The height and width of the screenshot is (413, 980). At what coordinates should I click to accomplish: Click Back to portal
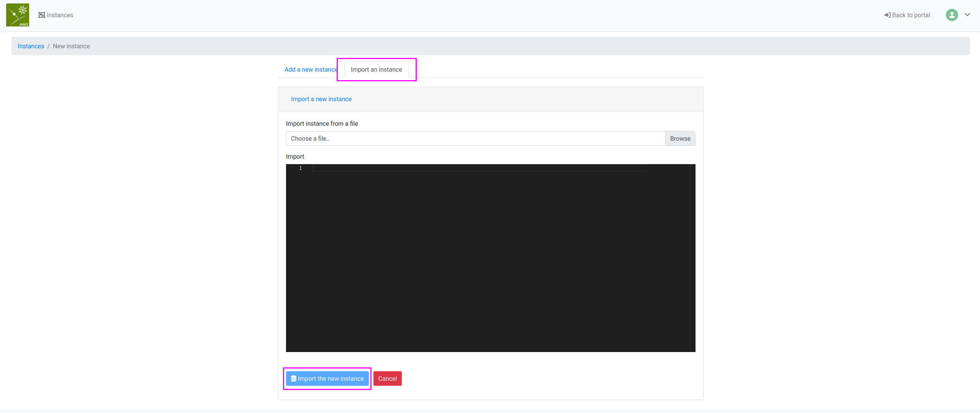[909, 15]
